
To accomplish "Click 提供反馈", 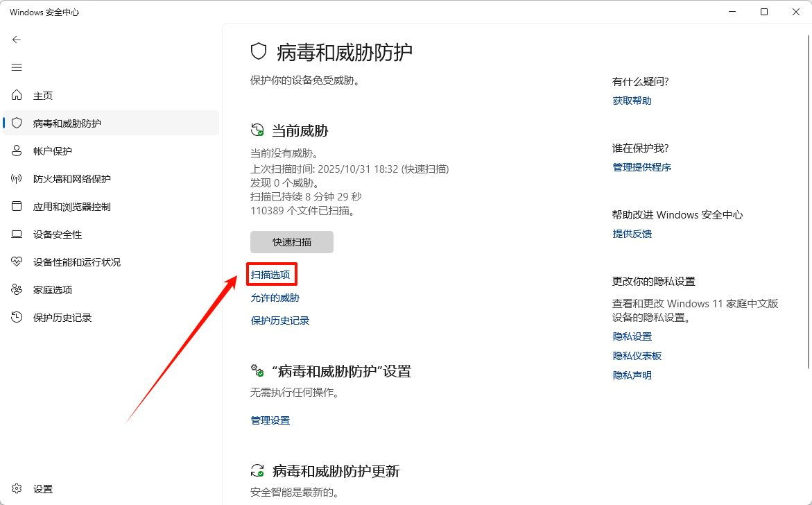I will coord(632,234).
